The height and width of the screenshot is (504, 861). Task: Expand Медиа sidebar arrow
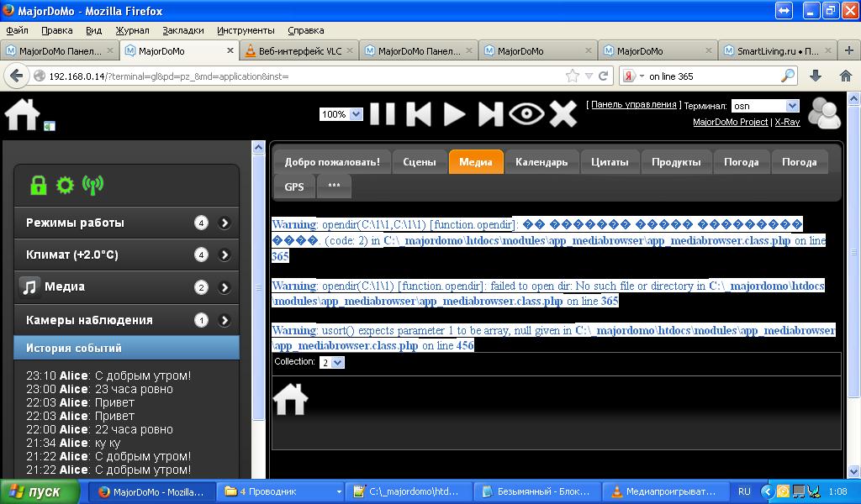(x=224, y=287)
